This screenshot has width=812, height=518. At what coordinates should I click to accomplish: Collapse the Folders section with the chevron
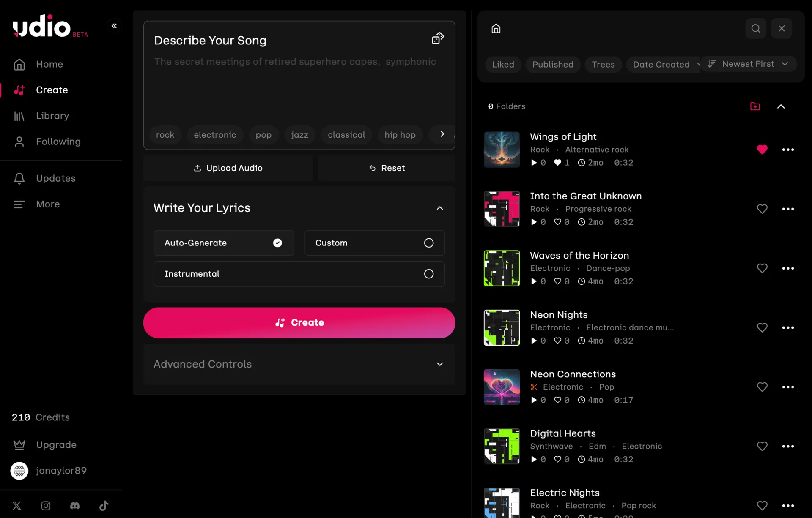click(781, 106)
